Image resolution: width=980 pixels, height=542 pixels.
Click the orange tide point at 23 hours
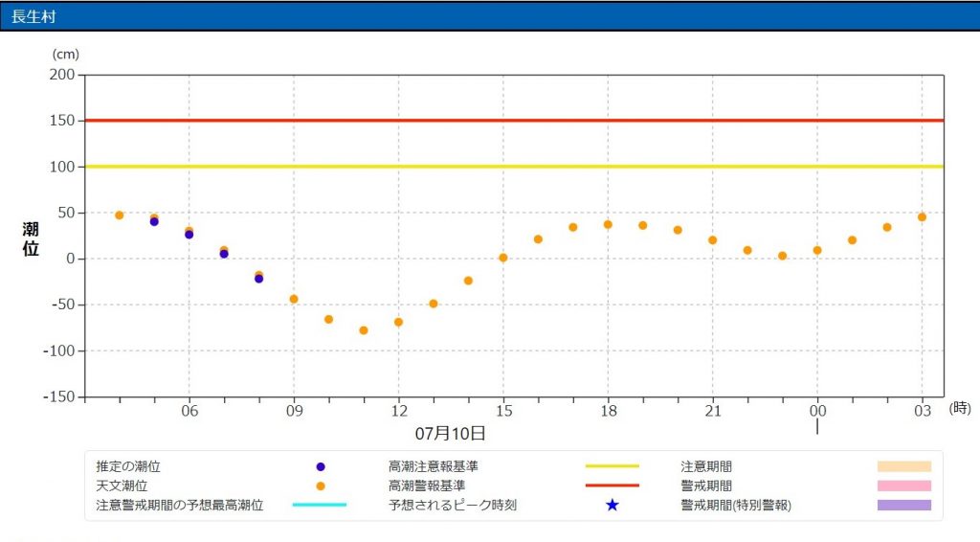tap(783, 256)
